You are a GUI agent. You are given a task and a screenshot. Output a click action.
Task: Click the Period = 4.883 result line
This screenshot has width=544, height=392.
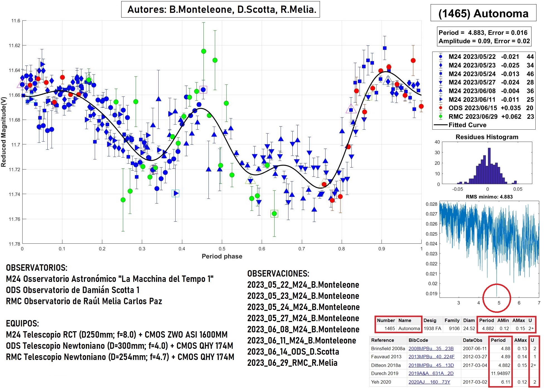point(483,33)
